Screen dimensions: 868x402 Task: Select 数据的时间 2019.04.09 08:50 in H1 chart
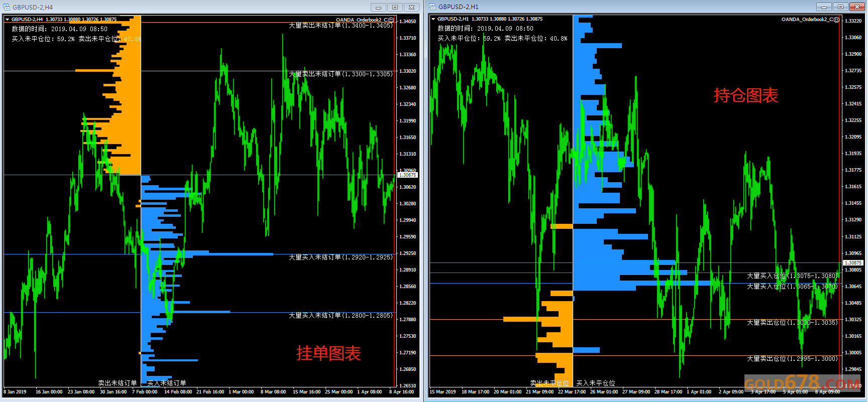[486, 29]
